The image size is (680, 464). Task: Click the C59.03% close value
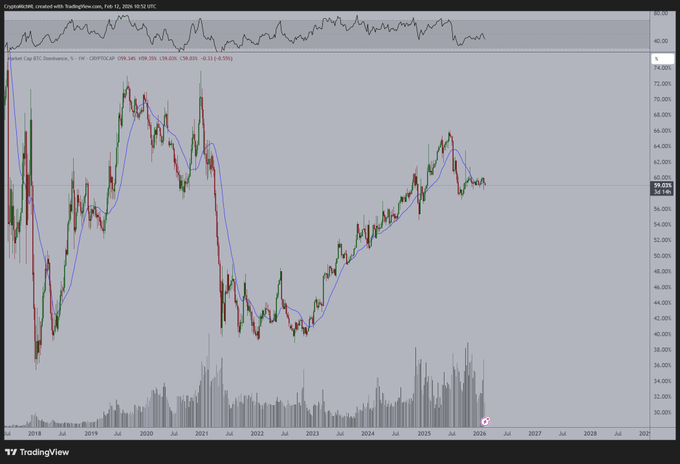point(189,58)
